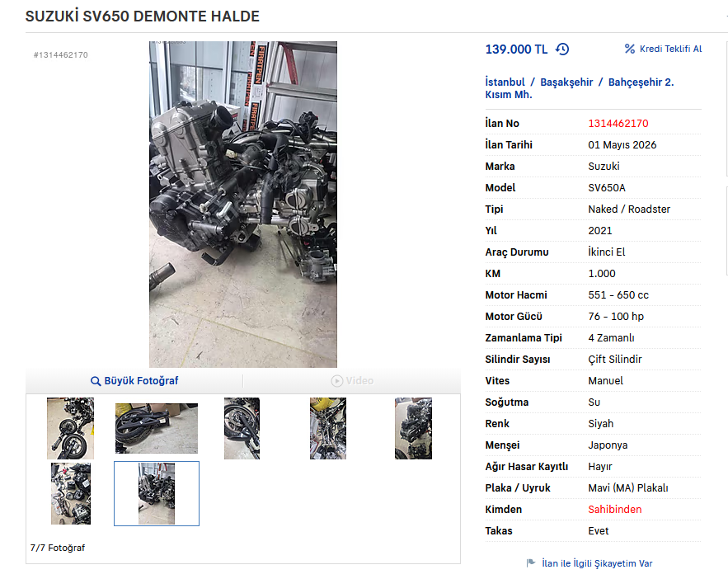This screenshot has height=579, width=728.
Task: Click 7/7 Fotoğraf counter
Action: tap(58, 548)
